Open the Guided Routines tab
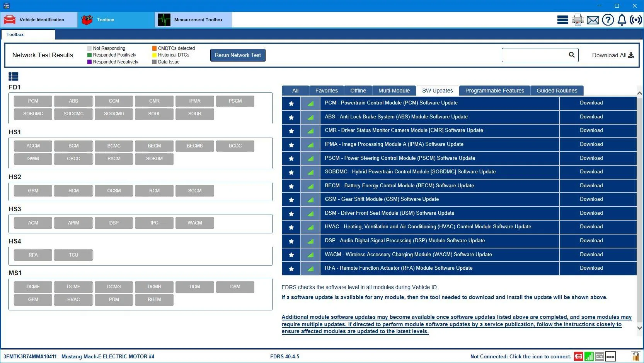The image size is (644, 363). 557,91
